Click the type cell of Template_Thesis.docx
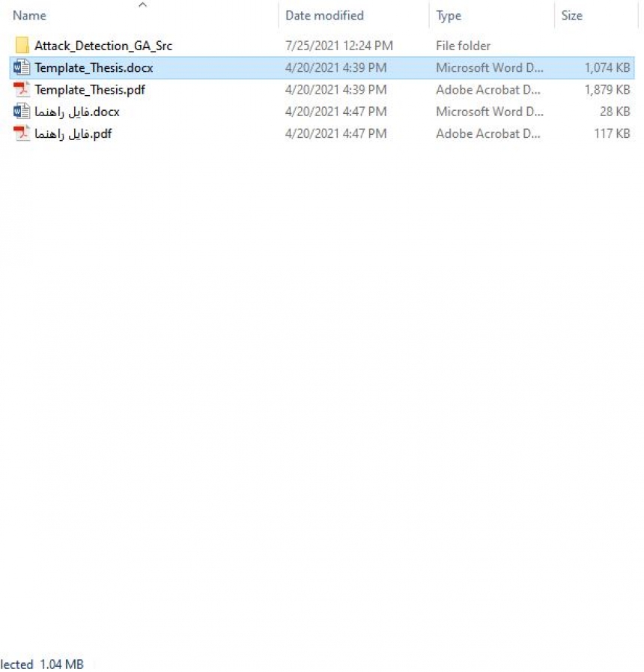The image size is (644, 672). pos(490,67)
